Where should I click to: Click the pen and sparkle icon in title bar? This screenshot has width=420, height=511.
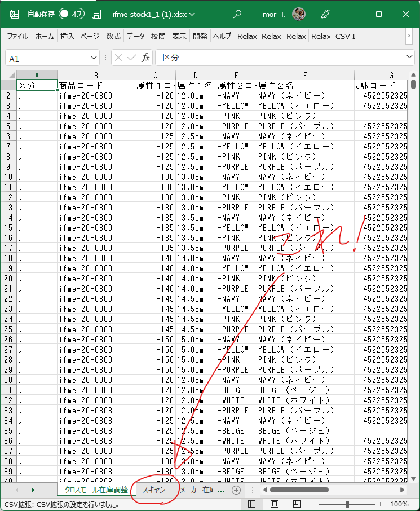click(325, 14)
